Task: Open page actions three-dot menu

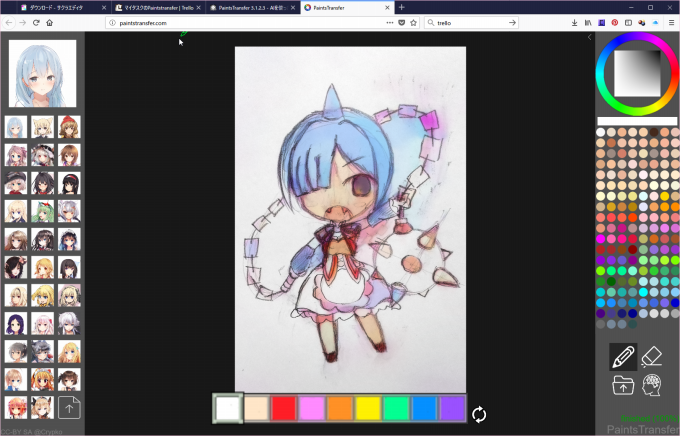Action: tap(390, 23)
